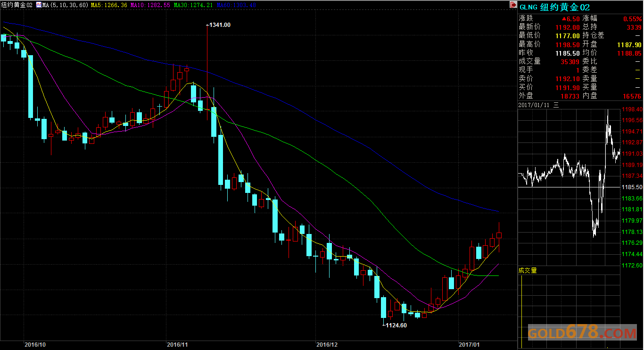Click the 1124.60 low price marker
This screenshot has height=350, width=644.
click(x=396, y=325)
